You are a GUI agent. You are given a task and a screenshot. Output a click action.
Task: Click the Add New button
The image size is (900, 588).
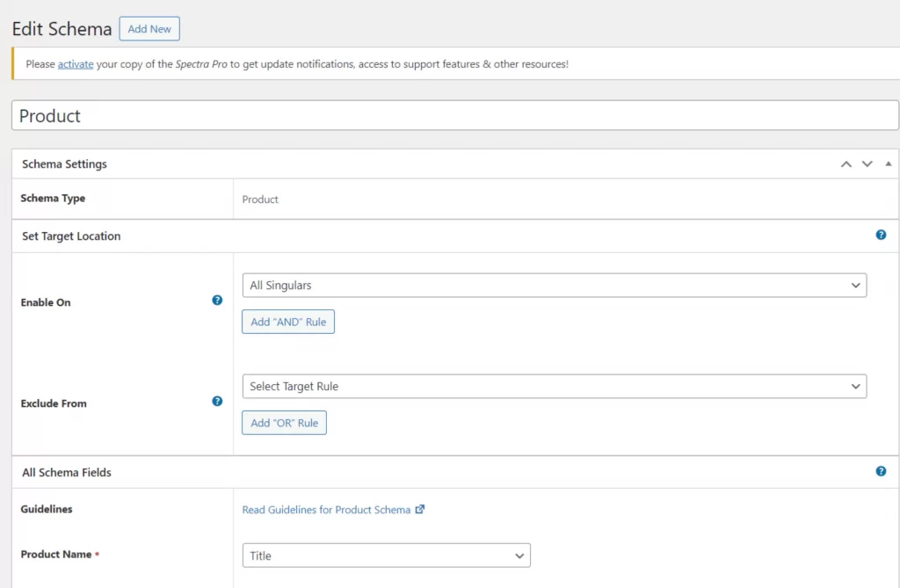(149, 29)
